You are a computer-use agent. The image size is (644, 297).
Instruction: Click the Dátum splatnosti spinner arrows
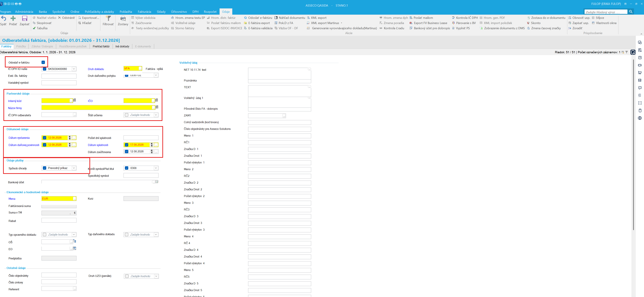(151, 145)
